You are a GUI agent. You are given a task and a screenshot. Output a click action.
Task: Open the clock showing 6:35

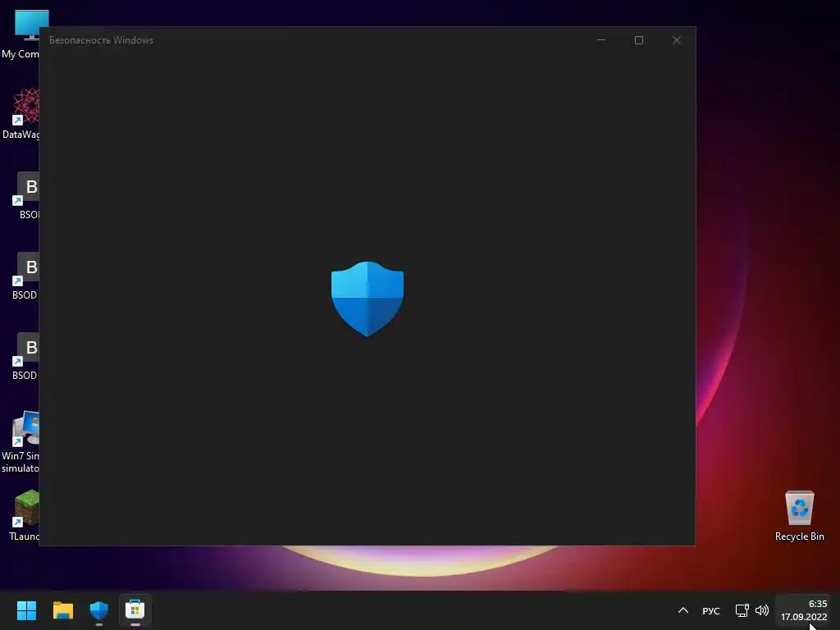804,610
